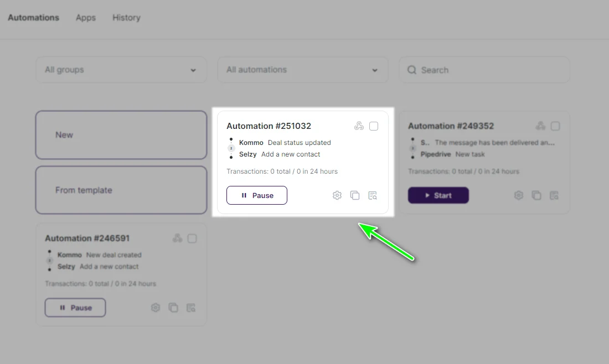Viewport: 609px width, 364px height.
Task: Create a new automation with the New button
Action: point(121,135)
